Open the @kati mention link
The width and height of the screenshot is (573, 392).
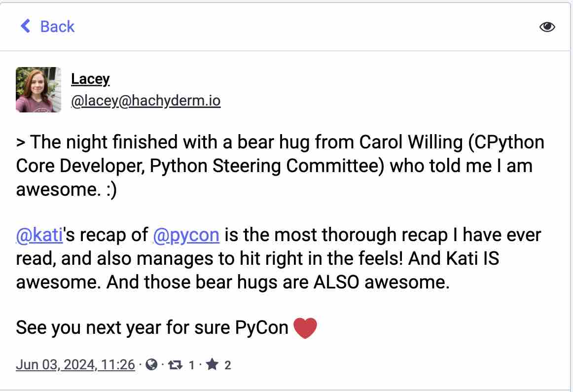39,235
